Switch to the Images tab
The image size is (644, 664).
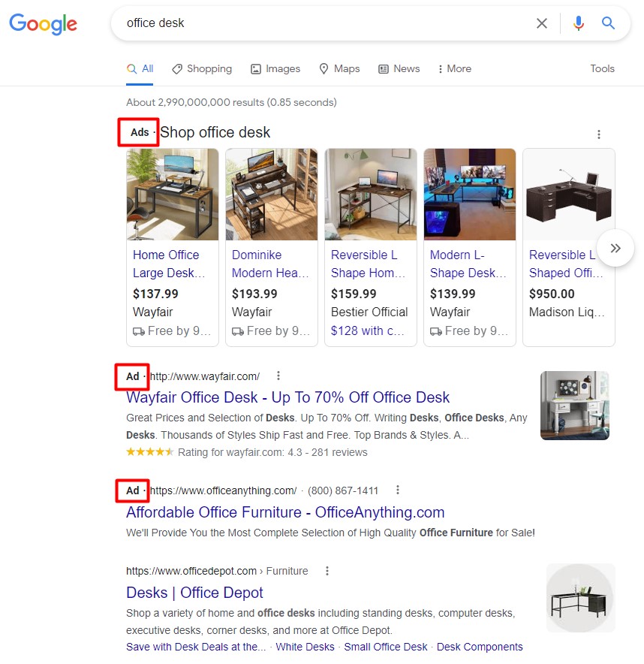pyautogui.click(x=275, y=68)
